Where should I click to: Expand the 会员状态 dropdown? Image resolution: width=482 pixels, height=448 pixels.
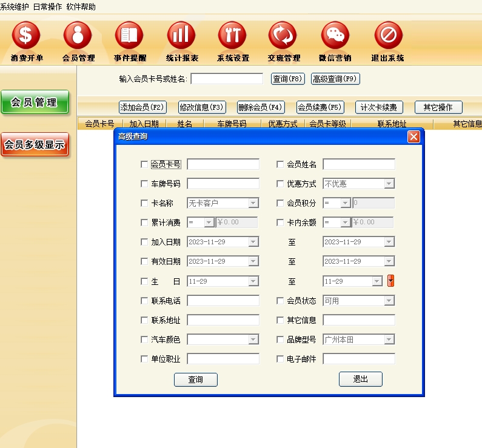[389, 301]
